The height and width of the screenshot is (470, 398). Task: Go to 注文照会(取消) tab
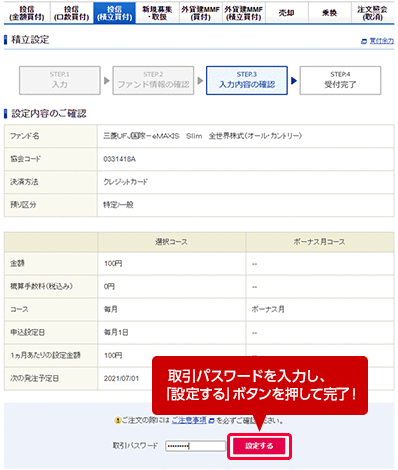[372, 13]
